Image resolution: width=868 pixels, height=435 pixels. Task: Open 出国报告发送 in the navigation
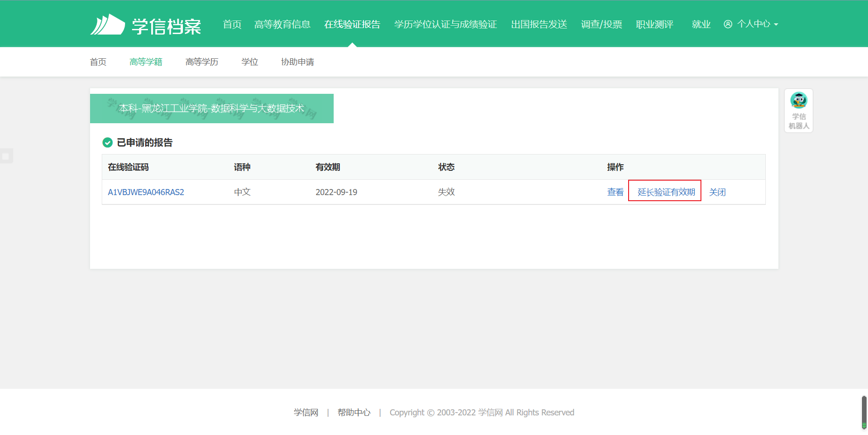(x=539, y=24)
